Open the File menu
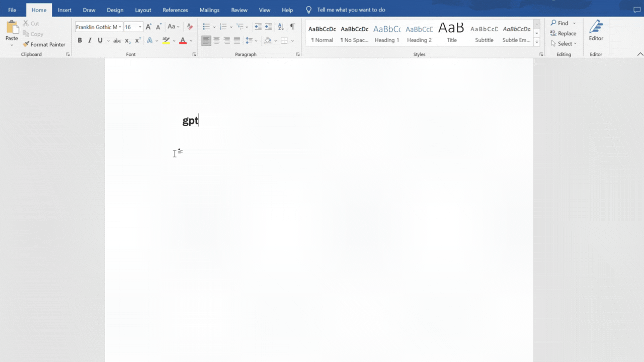 coord(12,10)
